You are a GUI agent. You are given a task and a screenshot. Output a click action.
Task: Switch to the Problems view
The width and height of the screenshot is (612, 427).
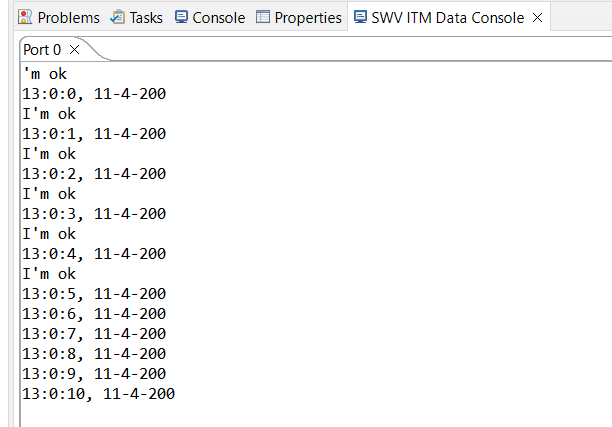click(68, 17)
